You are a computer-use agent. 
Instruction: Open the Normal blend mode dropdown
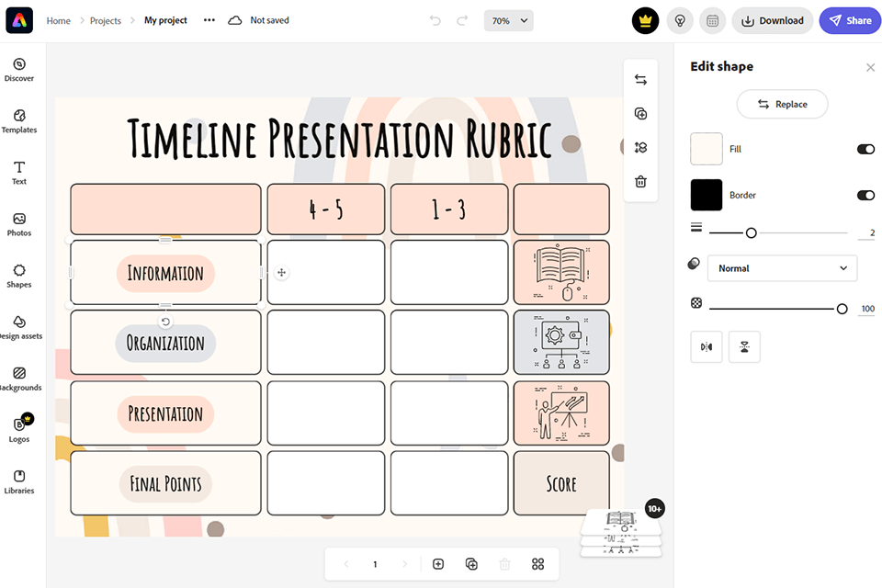pos(782,268)
